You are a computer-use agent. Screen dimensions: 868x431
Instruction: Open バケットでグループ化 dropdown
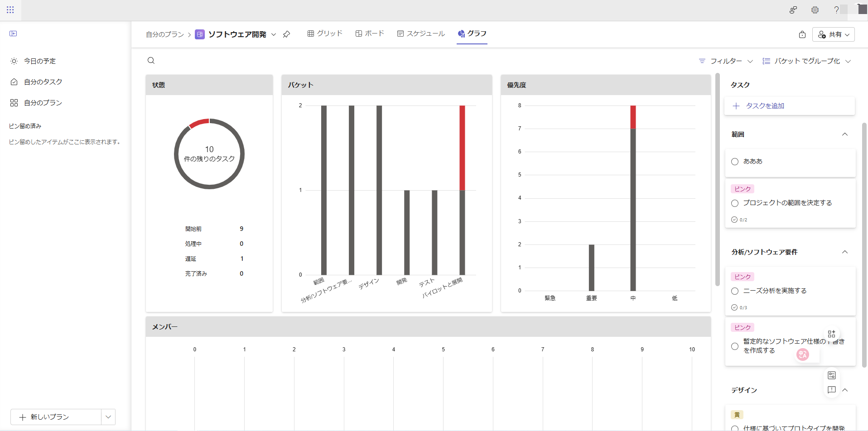(806, 61)
